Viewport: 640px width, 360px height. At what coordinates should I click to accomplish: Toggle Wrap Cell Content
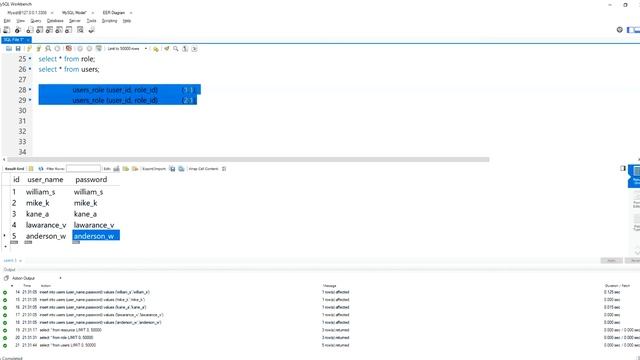224,169
